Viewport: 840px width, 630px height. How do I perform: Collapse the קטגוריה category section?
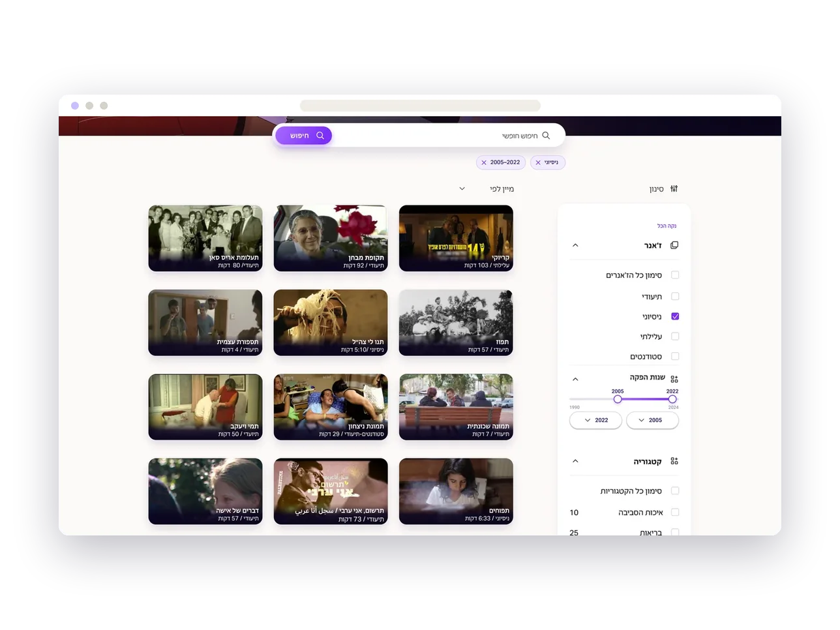tap(575, 461)
